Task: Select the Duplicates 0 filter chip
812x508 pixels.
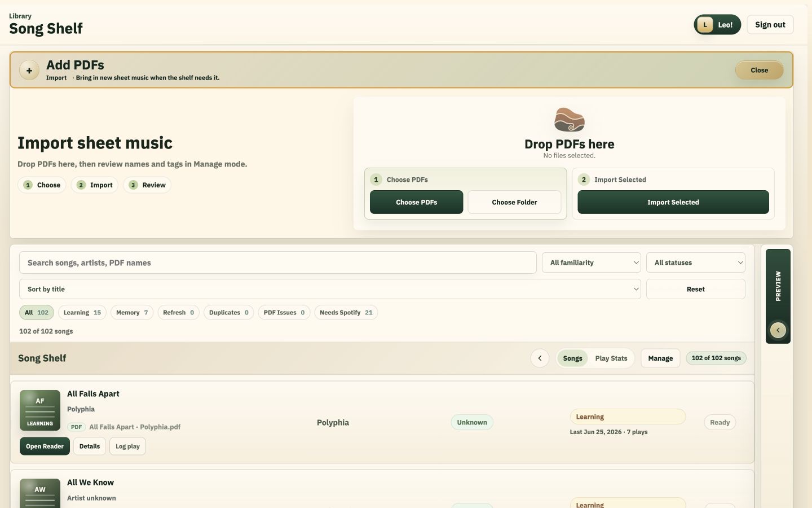Action: click(x=228, y=313)
